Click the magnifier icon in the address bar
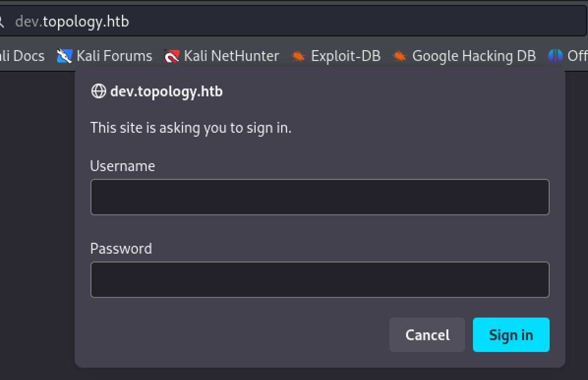Screen dimensions: 588x380 (x=1, y=21)
